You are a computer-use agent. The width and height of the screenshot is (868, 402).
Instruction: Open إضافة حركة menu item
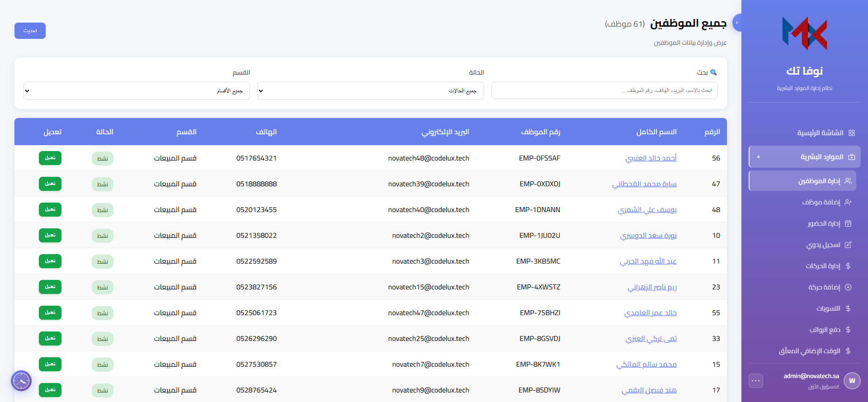[802, 287]
